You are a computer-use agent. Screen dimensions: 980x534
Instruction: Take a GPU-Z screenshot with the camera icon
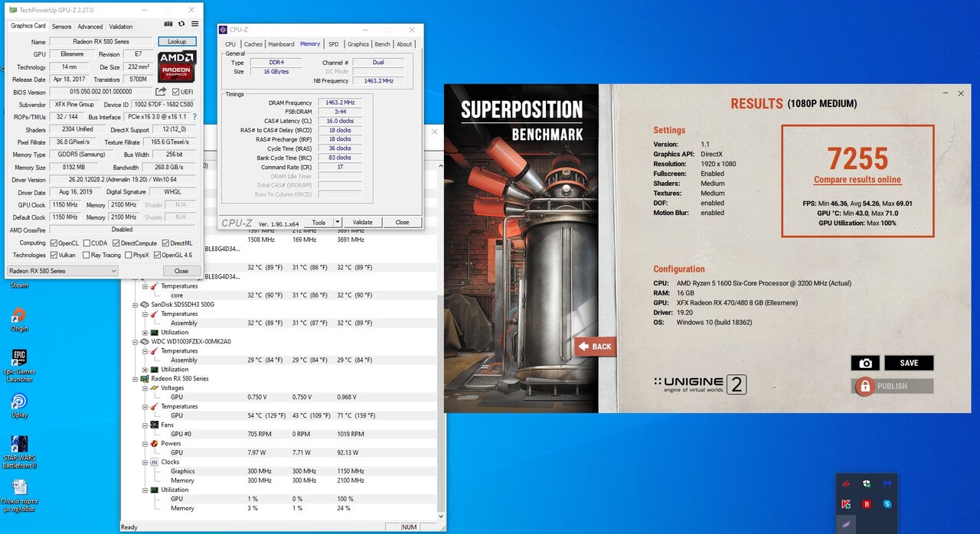pyautogui.click(x=168, y=24)
